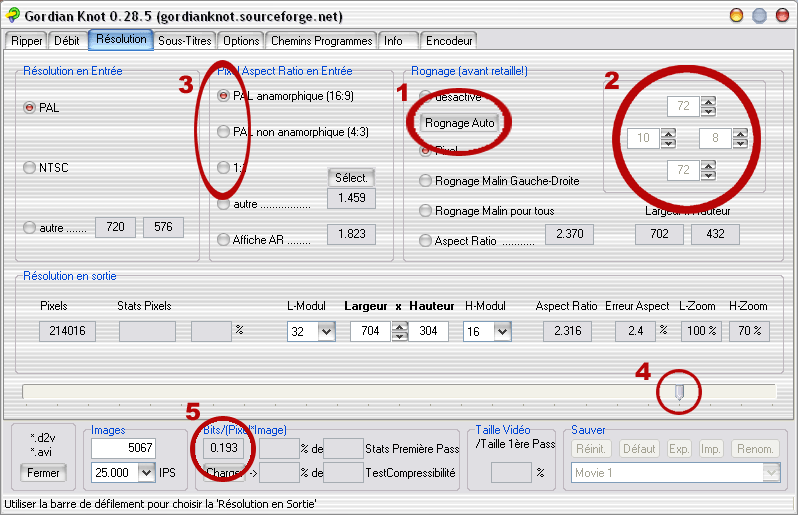Open the H-Modul dropdown
Screen dimensions: 798x515
(502, 331)
